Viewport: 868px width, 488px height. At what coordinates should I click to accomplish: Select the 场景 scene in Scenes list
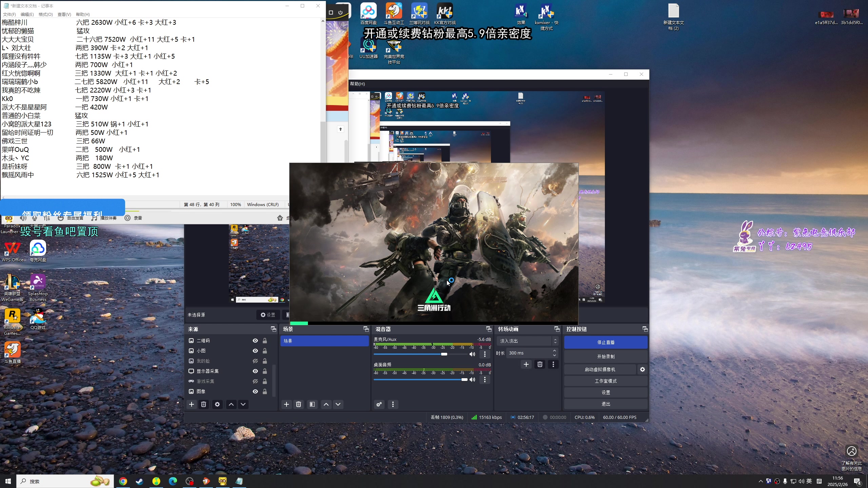324,341
